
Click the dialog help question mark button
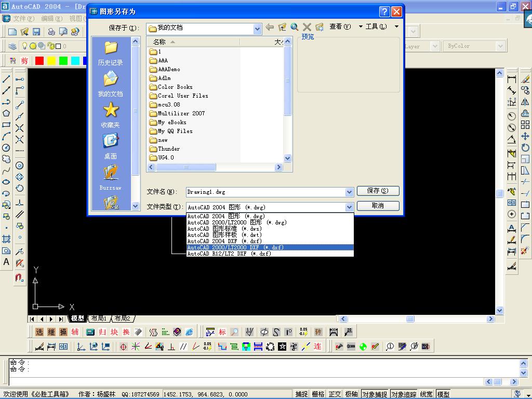tap(384, 12)
